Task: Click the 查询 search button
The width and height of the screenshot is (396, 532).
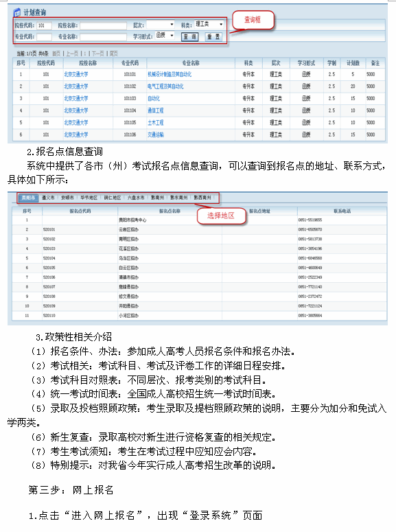Action: tap(189, 36)
